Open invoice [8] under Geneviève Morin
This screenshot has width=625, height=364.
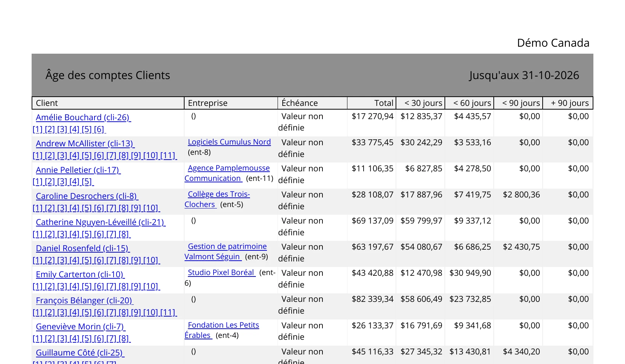tap(124, 338)
